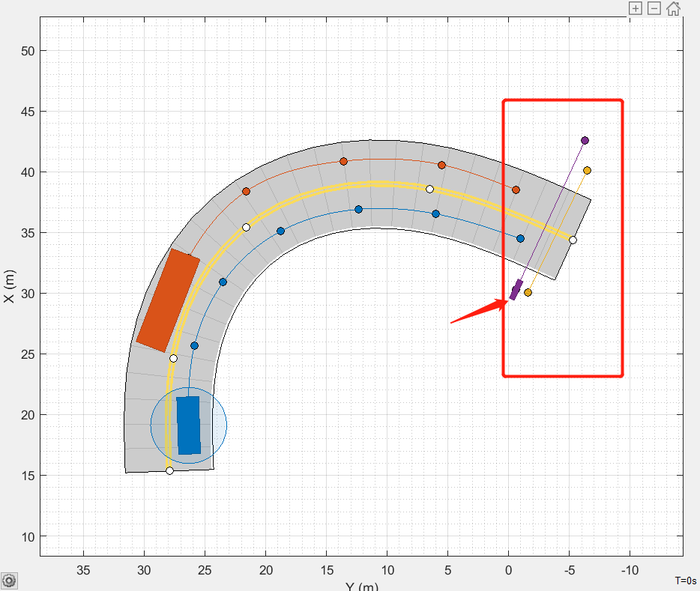Select the white road center beside the orange truck
Screen dimensions: 700x591
point(173,359)
